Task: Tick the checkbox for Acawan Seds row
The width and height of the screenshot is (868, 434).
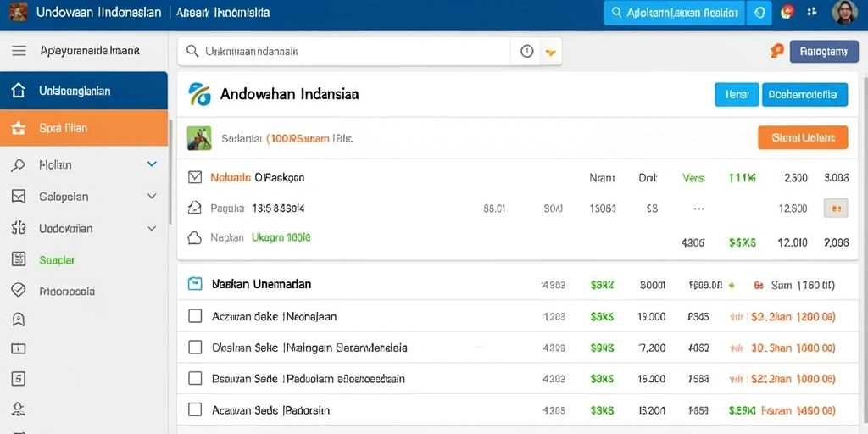Action: pos(195,409)
